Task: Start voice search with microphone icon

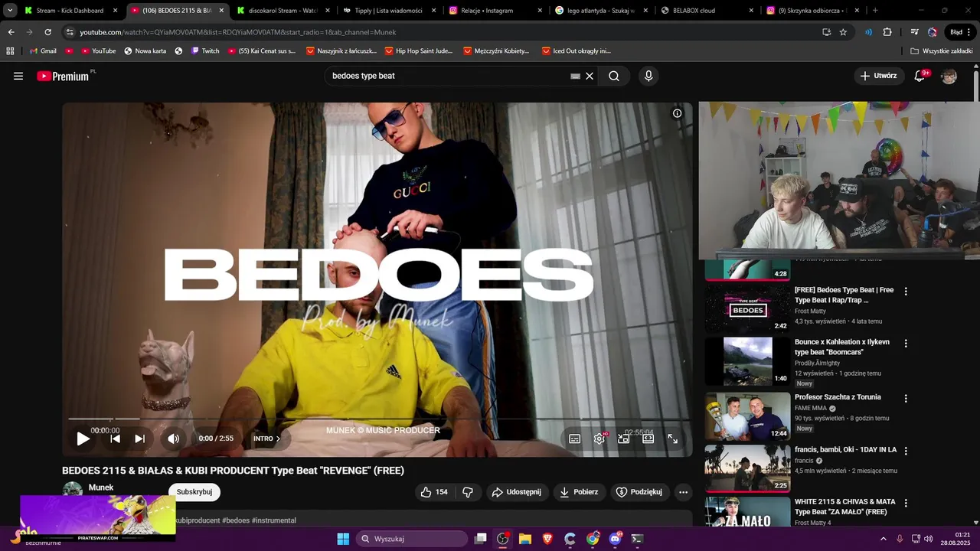Action: point(648,76)
